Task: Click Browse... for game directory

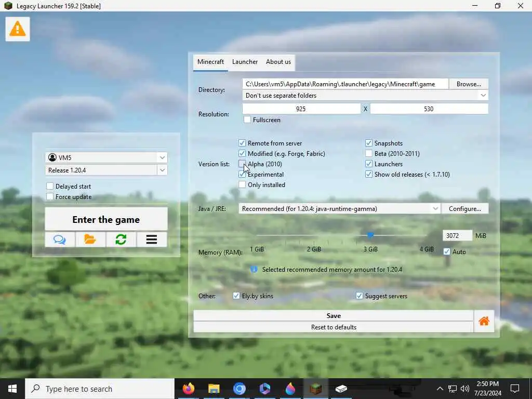Action: point(469,84)
